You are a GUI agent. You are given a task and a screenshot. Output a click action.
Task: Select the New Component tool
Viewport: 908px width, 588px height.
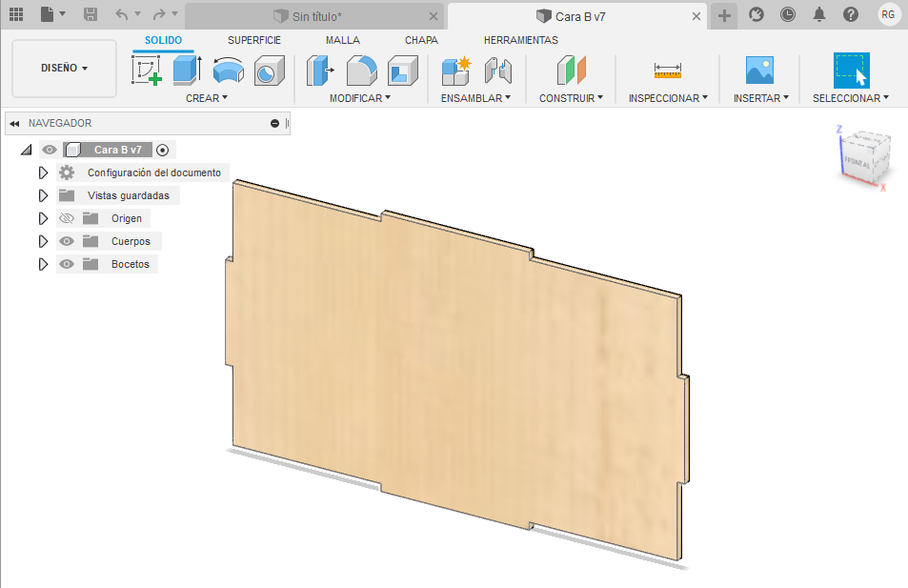[456, 71]
